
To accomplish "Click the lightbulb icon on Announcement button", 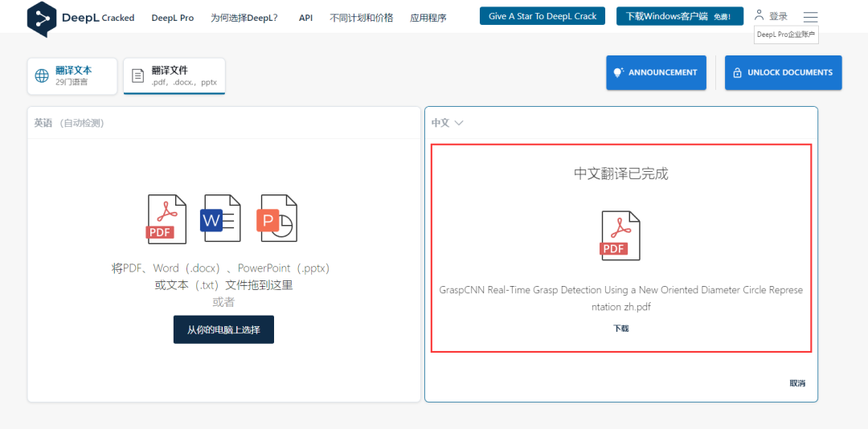I will coord(618,72).
